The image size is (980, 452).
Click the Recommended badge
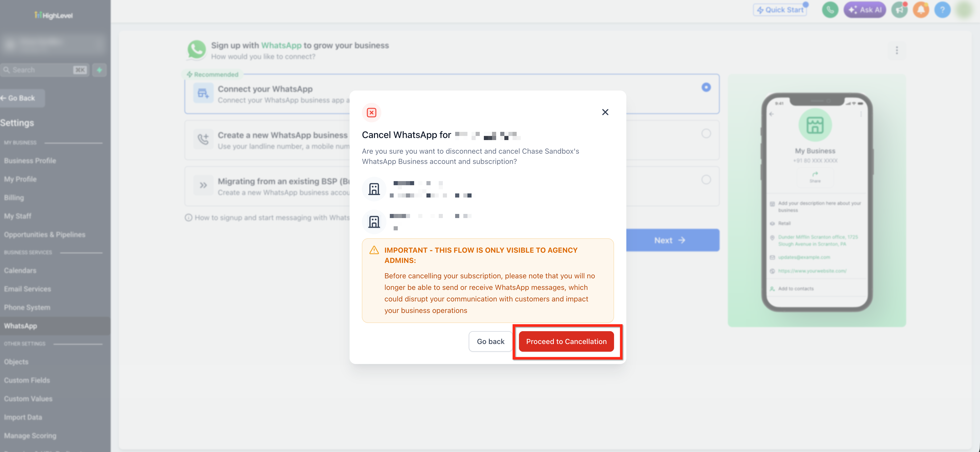212,74
